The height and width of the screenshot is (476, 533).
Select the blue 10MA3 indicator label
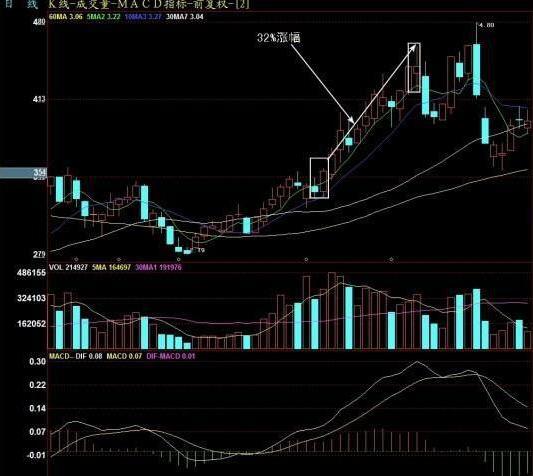pyautogui.click(x=143, y=16)
